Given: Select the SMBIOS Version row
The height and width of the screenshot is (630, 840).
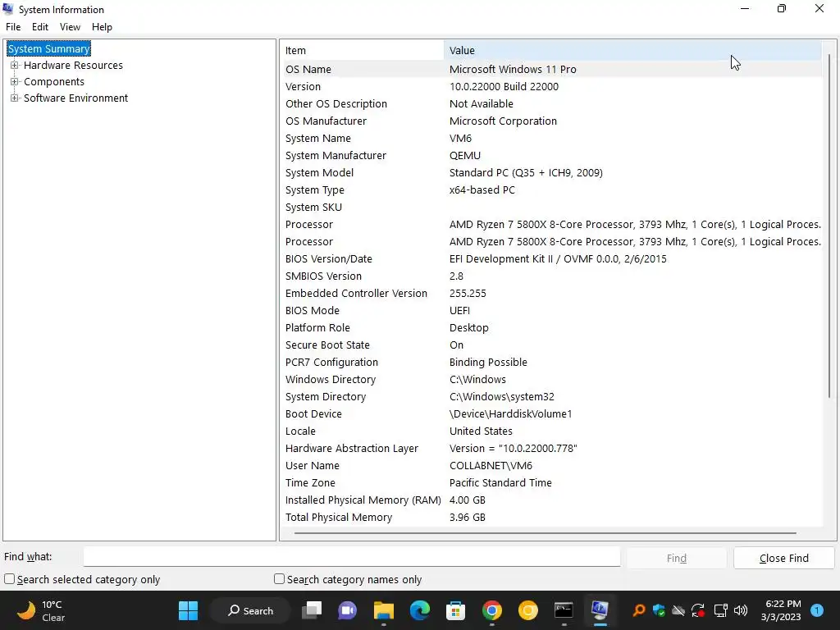Looking at the screenshot, I should pos(551,276).
